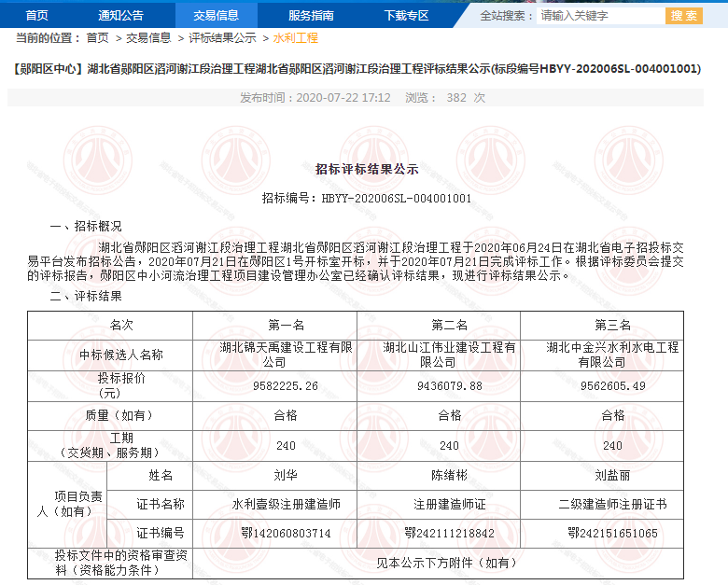Image resolution: width=728 pixels, height=585 pixels.
Task: Open the 评标结果公示 breadcrumb link
Action: point(222,38)
